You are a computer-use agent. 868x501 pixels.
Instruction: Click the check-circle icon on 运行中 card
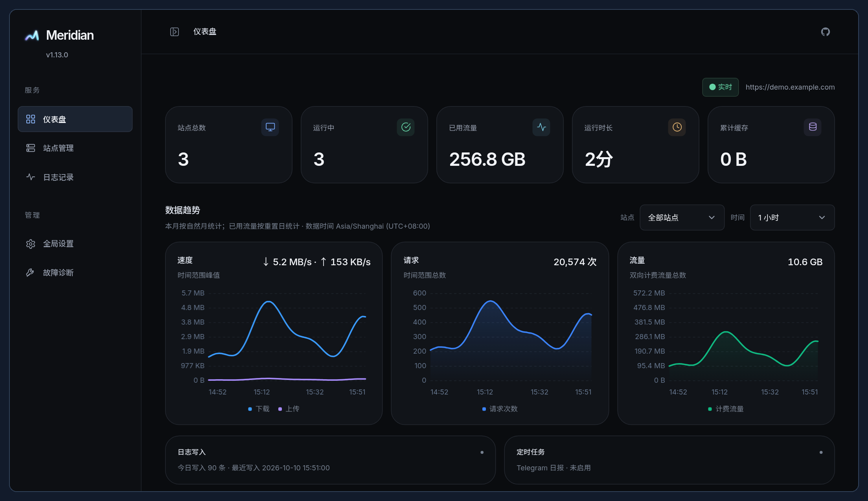[406, 127]
